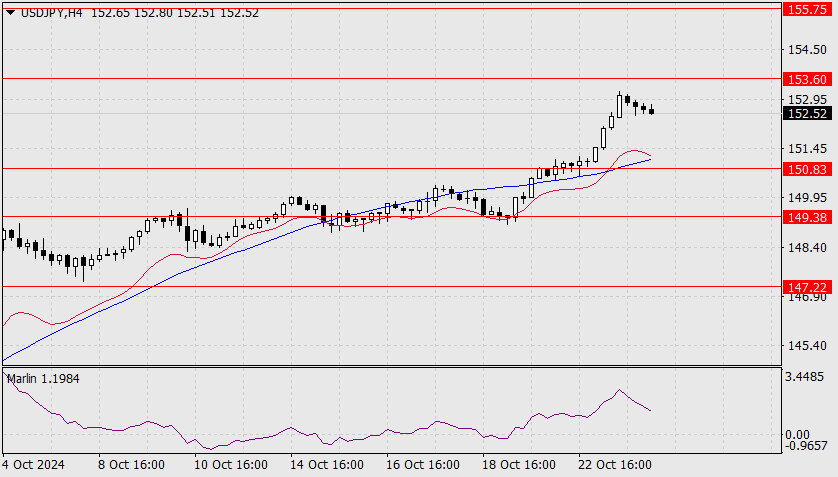Select the 152.95 price axis value
Screen dimensions: 838x477
pos(807,99)
